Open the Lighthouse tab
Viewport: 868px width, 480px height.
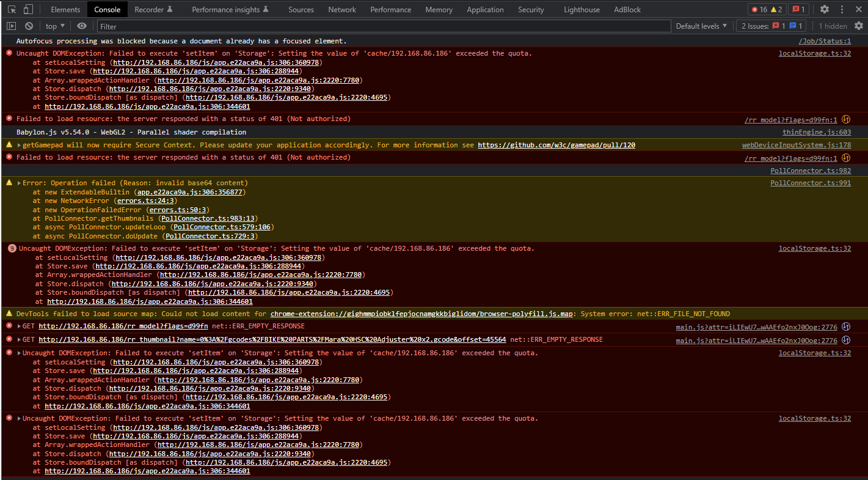point(582,9)
